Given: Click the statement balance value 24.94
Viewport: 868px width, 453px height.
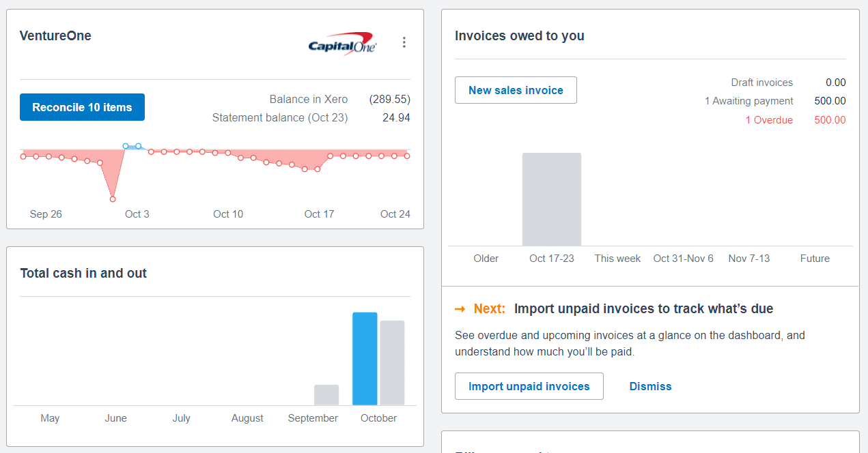Looking at the screenshot, I should point(397,117).
